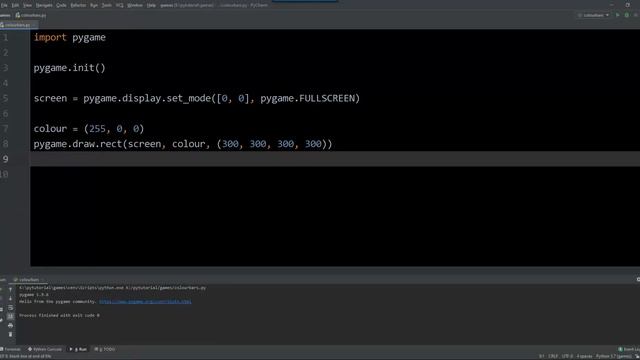
Task: Open the View menu
Action: (27, 5)
